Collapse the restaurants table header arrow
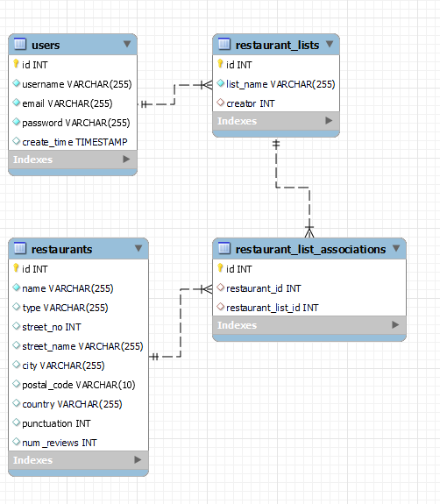440x504 pixels. click(138, 248)
